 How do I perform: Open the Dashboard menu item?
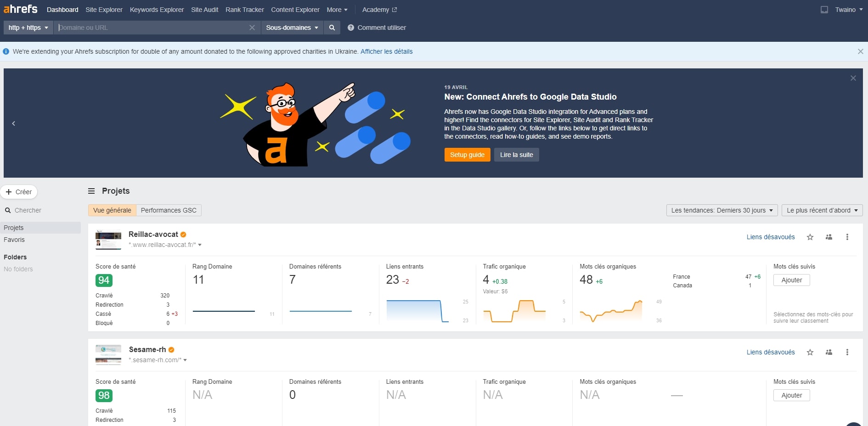click(62, 10)
